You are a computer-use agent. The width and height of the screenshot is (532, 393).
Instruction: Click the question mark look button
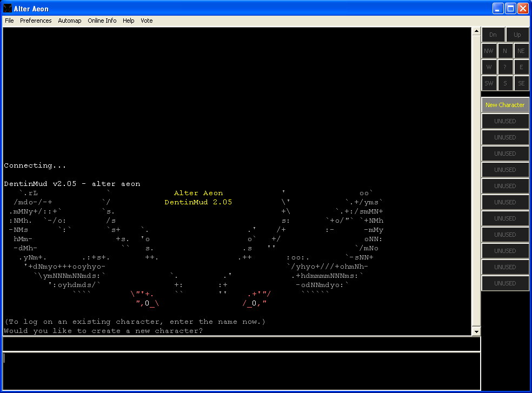(505, 67)
